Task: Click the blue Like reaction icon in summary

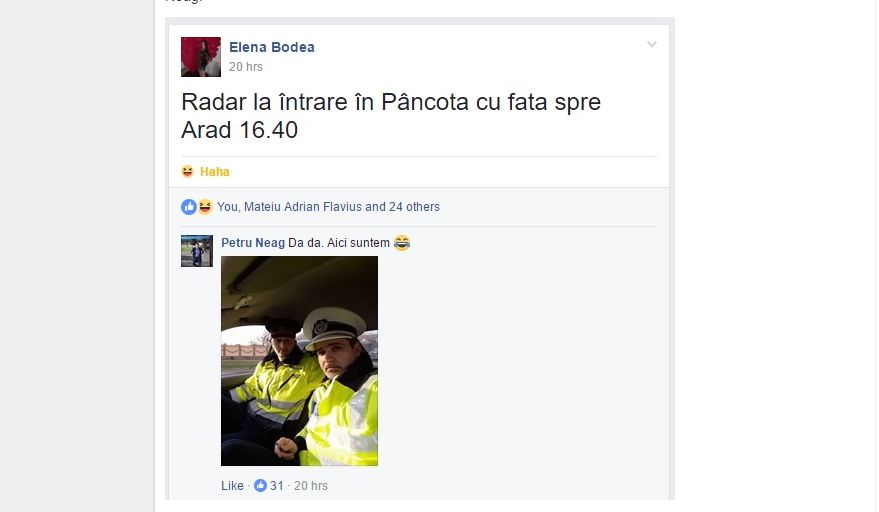Action: pyautogui.click(x=189, y=207)
